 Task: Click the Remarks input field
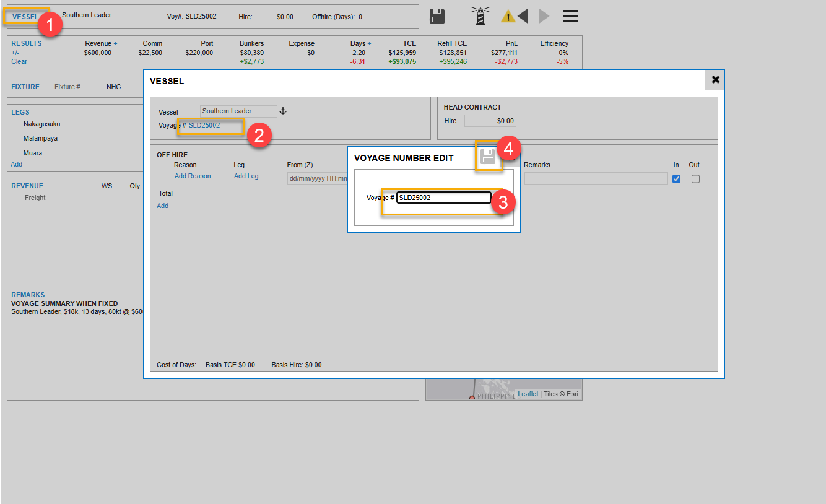[596, 178]
